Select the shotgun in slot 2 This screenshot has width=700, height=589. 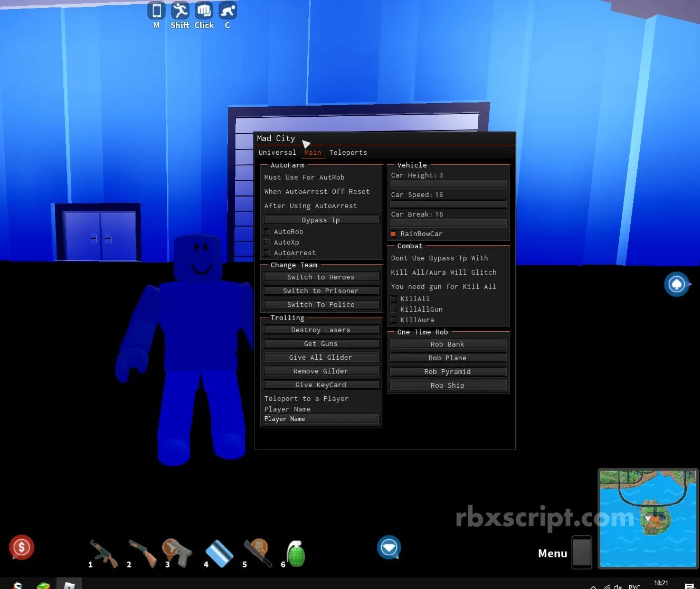[142, 554]
